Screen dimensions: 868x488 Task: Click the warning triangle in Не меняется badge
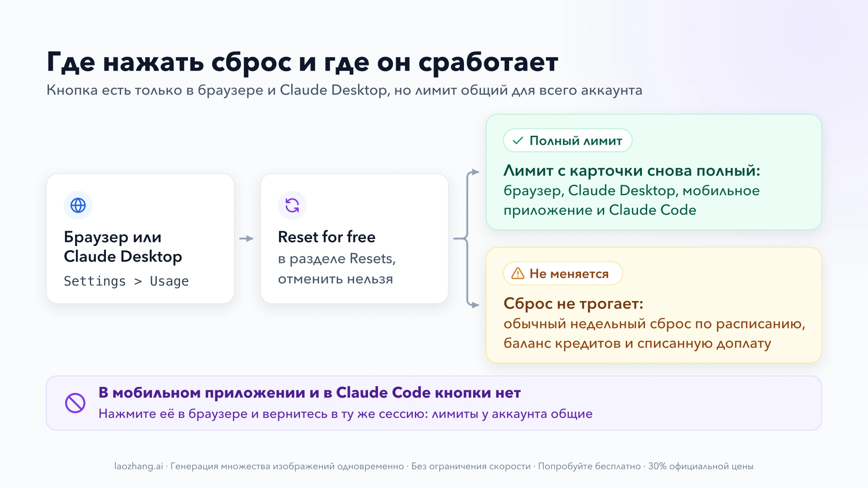[x=518, y=273]
